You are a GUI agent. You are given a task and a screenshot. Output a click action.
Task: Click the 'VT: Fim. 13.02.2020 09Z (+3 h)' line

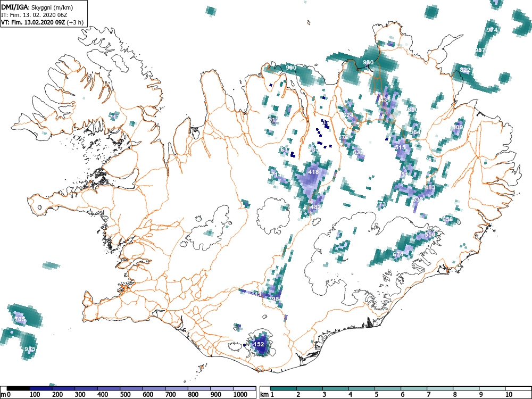click(43, 22)
